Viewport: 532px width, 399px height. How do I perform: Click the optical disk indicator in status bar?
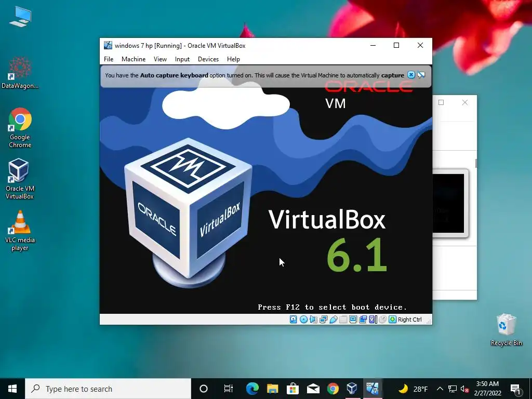(x=303, y=320)
